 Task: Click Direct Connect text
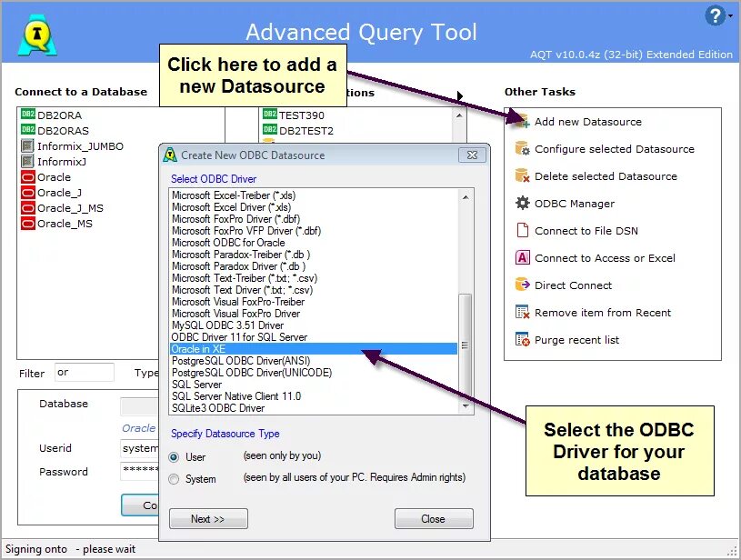(x=573, y=285)
